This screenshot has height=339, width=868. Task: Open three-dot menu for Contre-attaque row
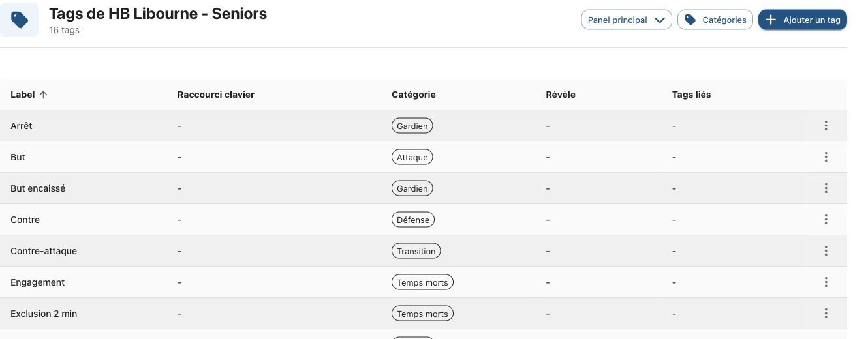coord(826,251)
